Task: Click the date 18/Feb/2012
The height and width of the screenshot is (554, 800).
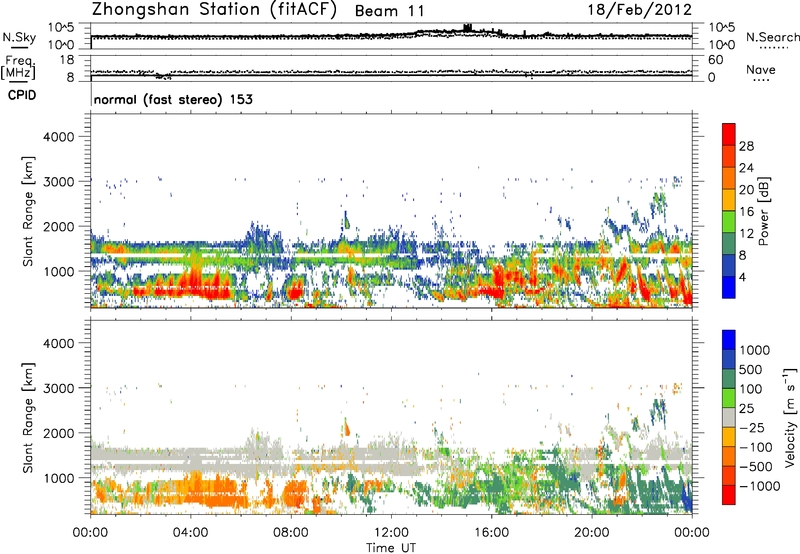Action: (x=640, y=10)
